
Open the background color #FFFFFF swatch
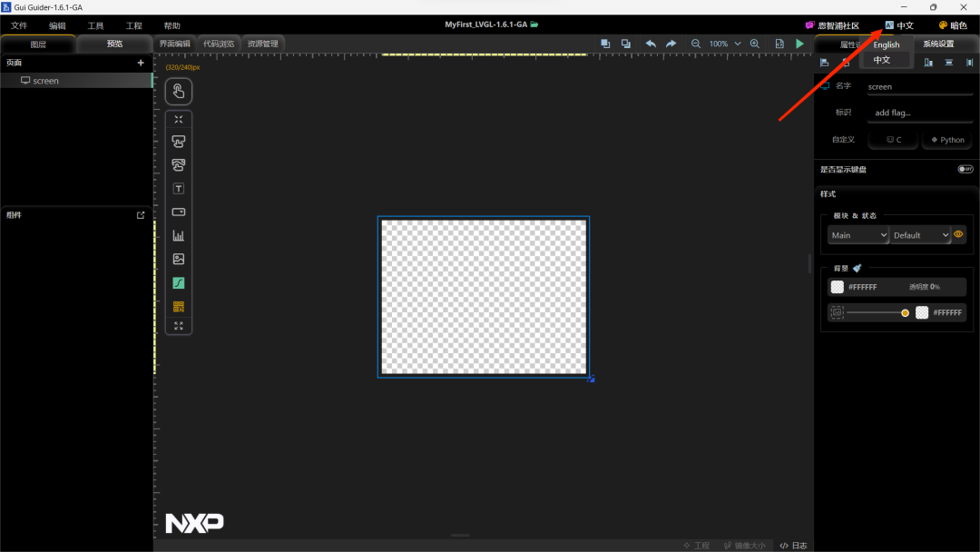837,287
